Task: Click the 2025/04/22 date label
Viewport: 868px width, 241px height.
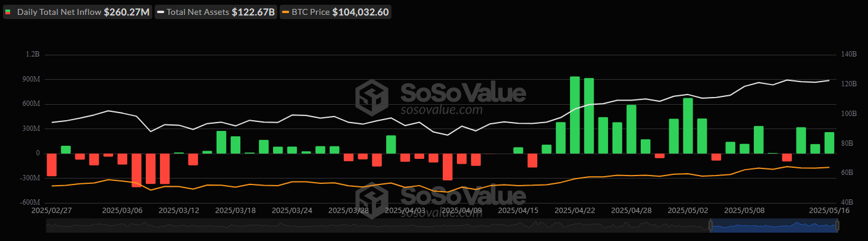Action: click(575, 211)
